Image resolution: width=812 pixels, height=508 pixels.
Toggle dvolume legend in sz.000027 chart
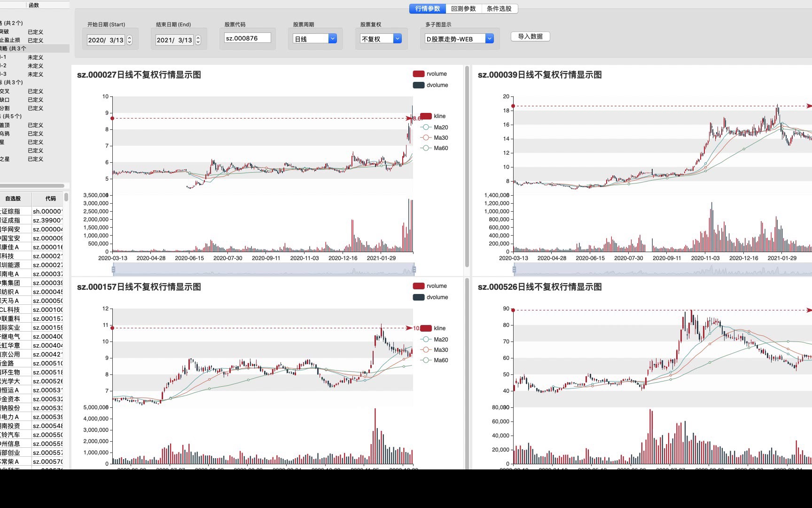point(430,85)
